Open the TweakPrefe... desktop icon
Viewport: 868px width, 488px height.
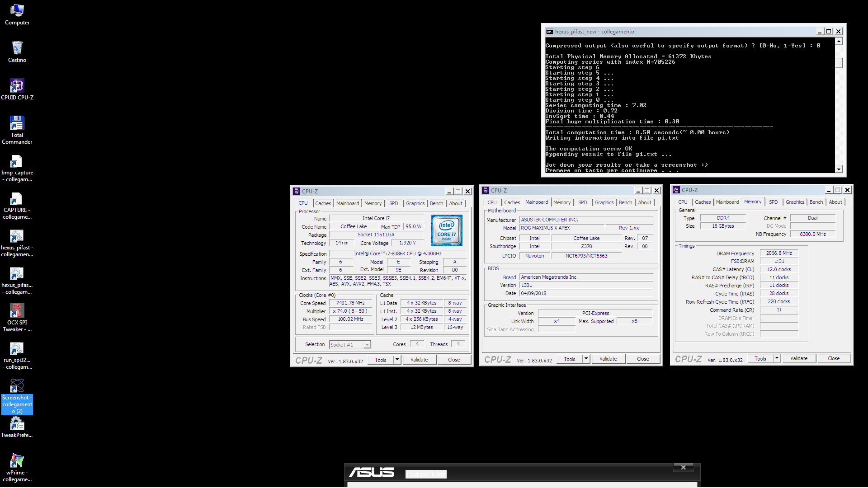tap(17, 427)
